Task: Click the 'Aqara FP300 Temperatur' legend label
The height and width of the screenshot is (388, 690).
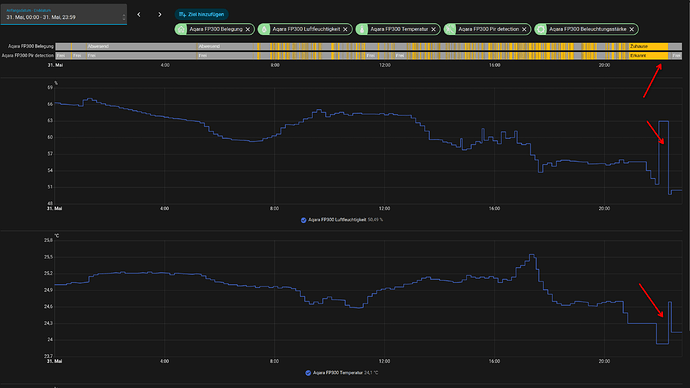Action: [x=338, y=373]
